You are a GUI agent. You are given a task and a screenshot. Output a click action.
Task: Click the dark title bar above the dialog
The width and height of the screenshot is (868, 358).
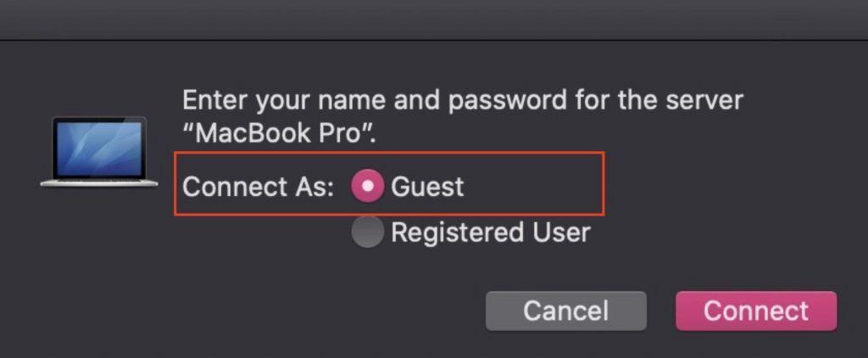tap(434, 19)
